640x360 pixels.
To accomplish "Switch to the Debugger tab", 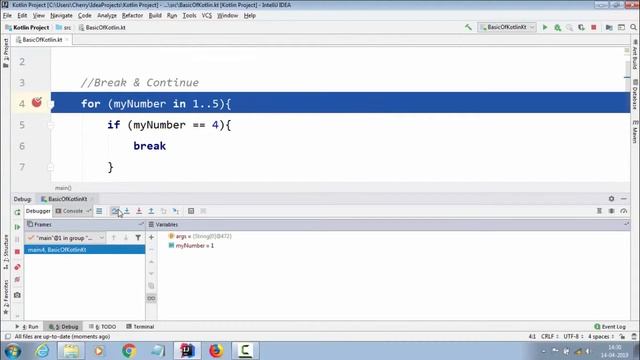I will click(38, 211).
